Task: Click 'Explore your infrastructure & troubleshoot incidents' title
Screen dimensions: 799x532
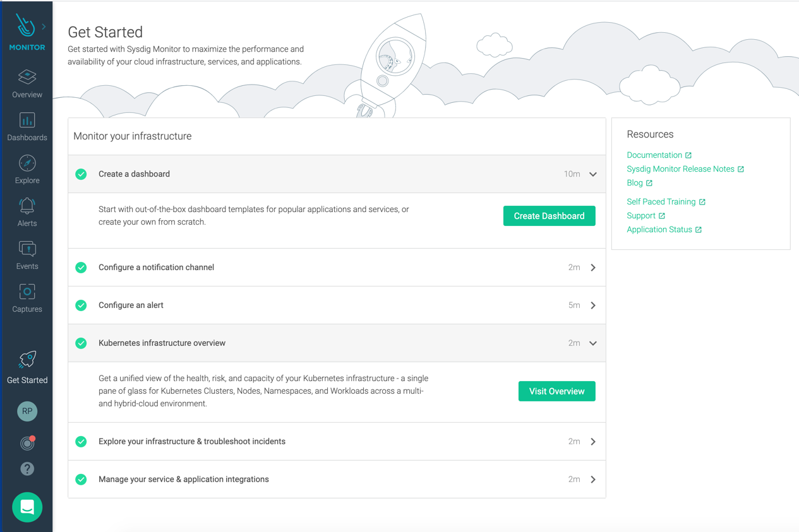Action: tap(192, 442)
